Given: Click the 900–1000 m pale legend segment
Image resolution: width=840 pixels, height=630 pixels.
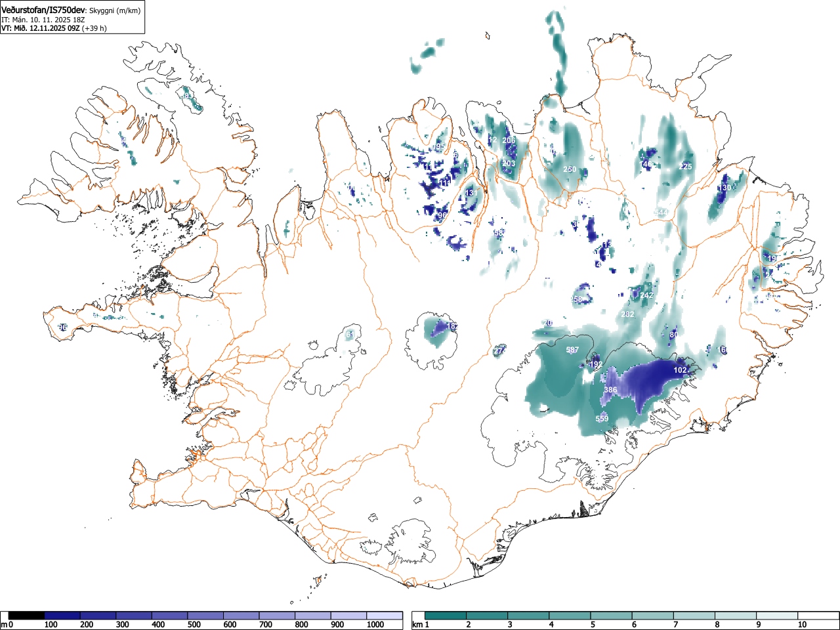Looking at the screenshot, I should (x=348, y=616).
